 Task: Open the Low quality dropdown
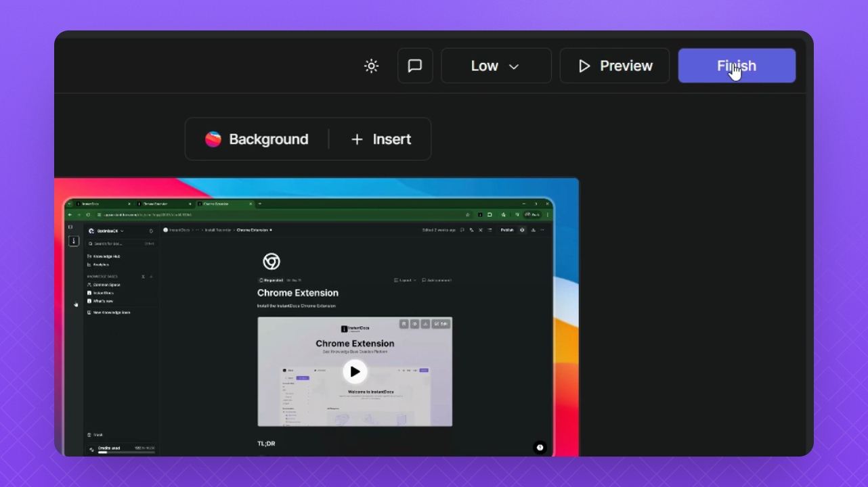click(496, 66)
